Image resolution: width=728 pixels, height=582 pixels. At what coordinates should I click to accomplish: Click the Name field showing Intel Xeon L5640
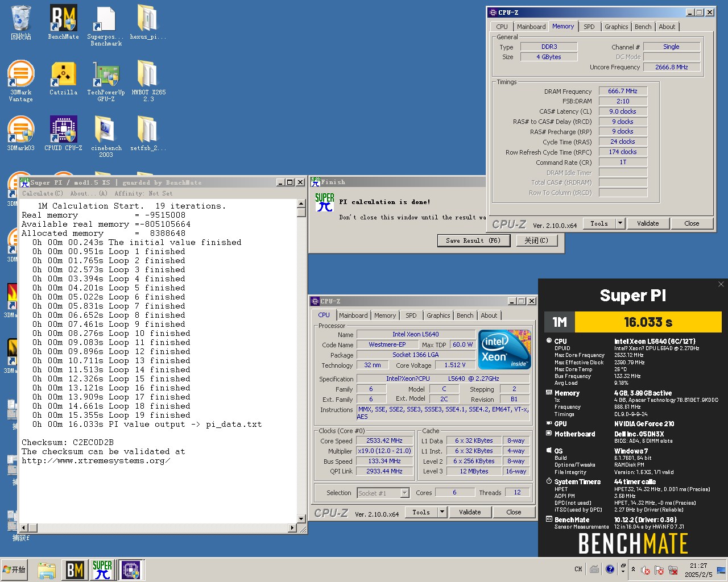coord(416,334)
